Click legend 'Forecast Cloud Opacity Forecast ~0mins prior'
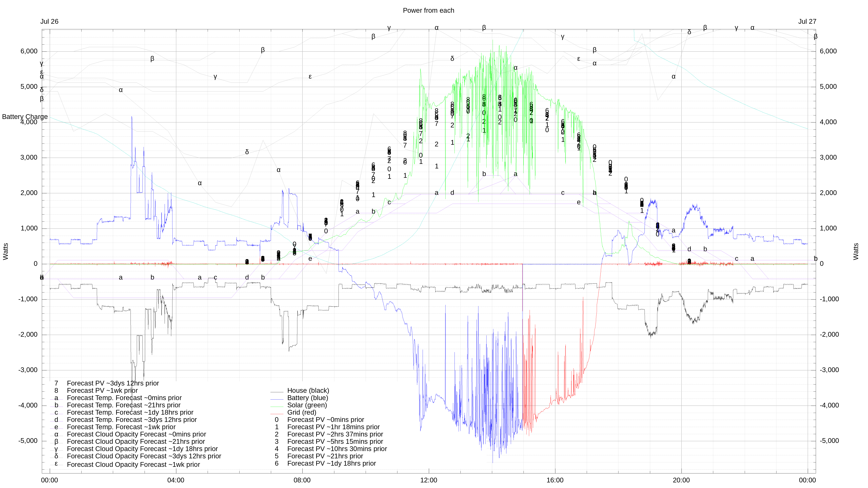Image resolution: width=868 pixels, height=488 pixels. 136,434
